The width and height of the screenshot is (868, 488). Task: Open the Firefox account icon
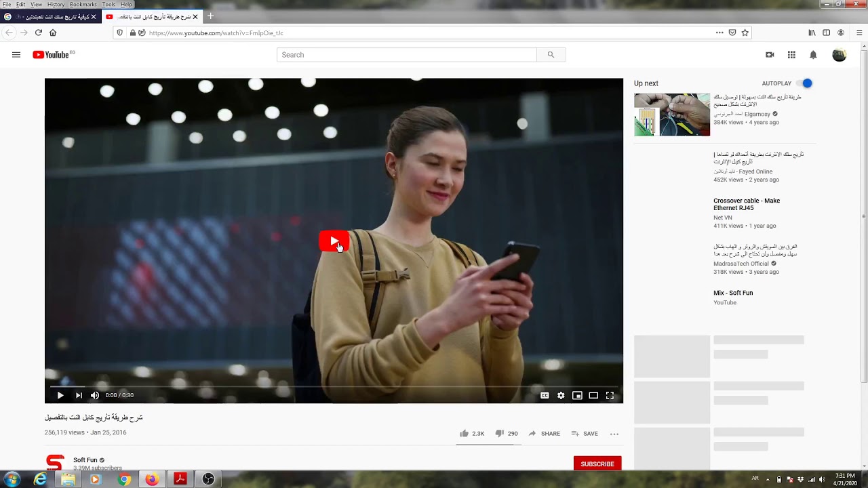841,33
